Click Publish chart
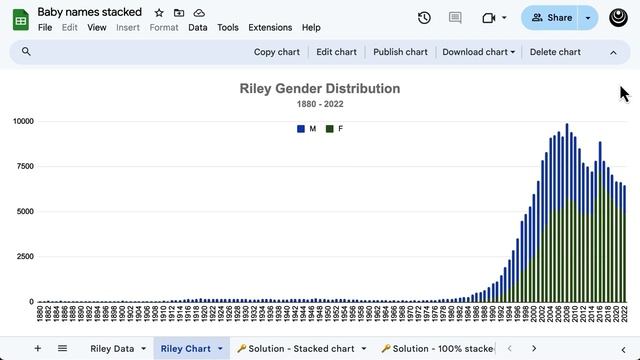The image size is (640, 360). click(400, 52)
